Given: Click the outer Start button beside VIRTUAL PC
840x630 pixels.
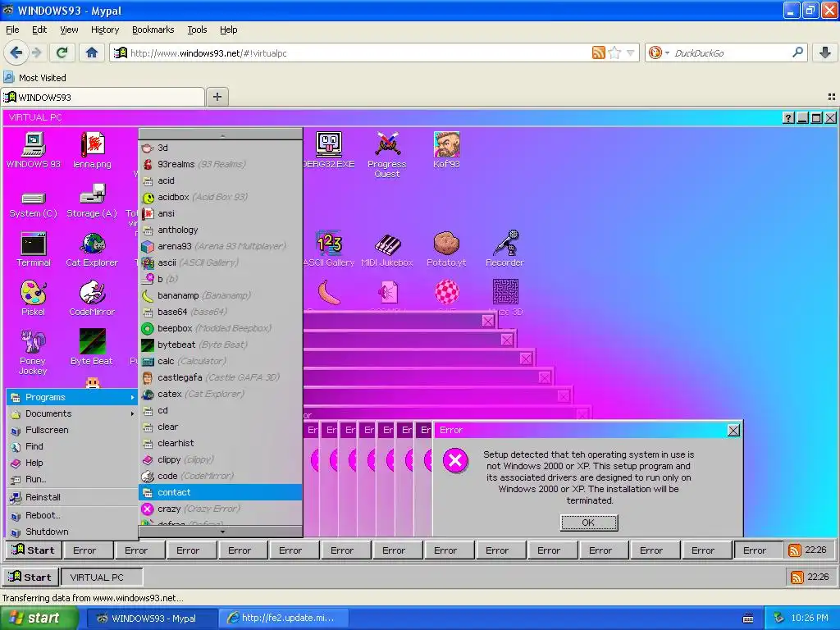Looking at the screenshot, I should point(30,577).
